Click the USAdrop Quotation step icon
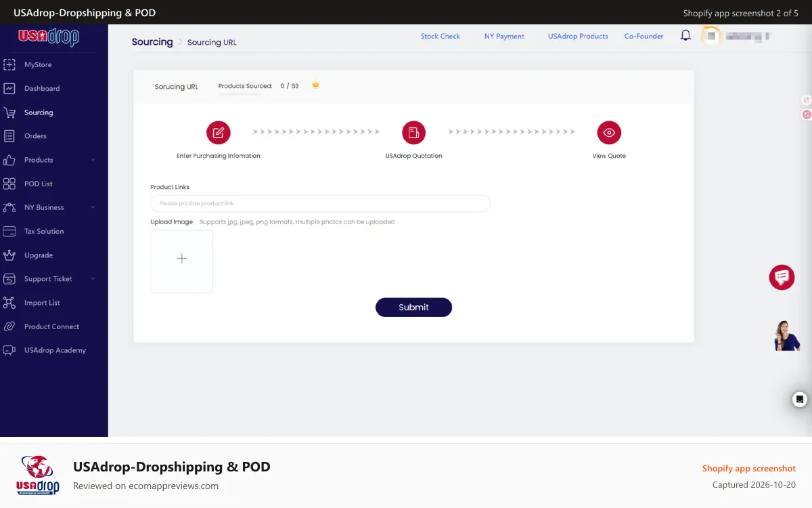 [x=413, y=133]
